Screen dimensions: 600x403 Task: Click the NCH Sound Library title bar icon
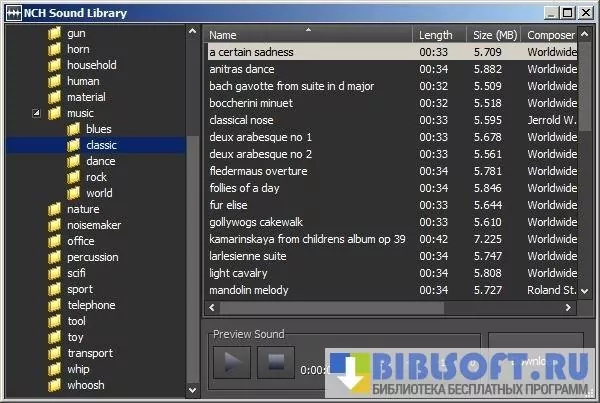click(12, 11)
